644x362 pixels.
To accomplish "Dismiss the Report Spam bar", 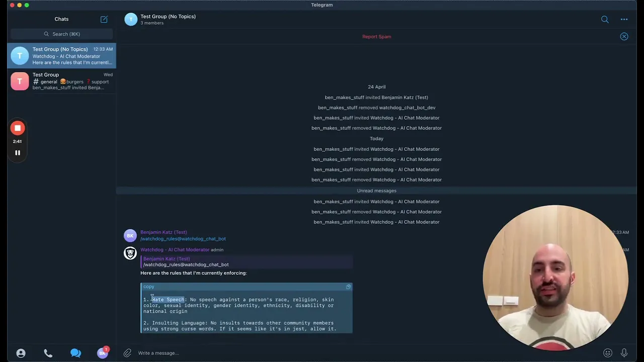I will (x=624, y=37).
